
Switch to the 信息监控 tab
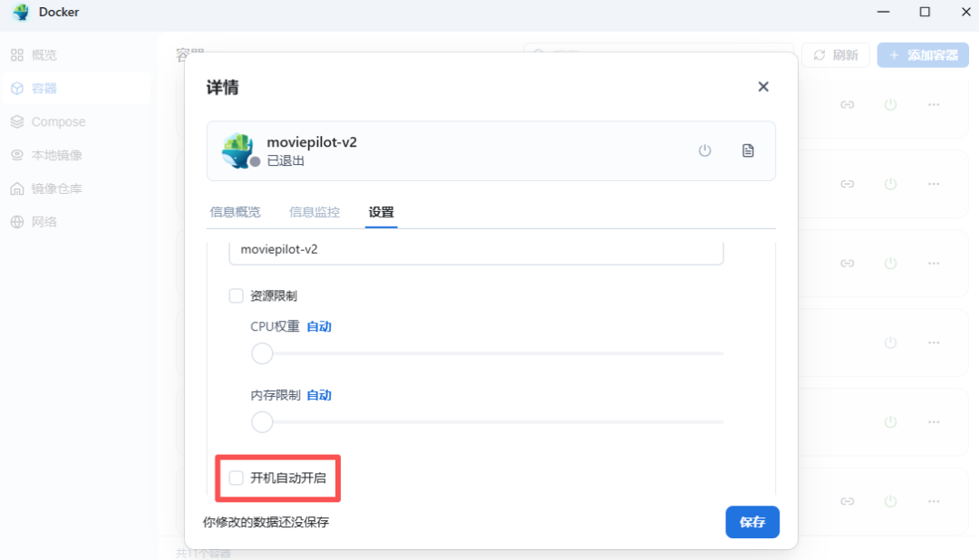(313, 212)
